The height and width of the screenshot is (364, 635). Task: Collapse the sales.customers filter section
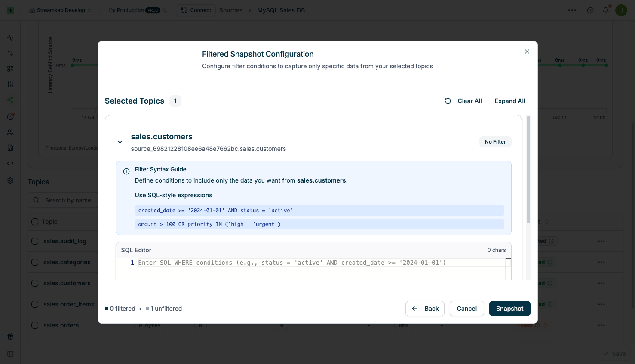(120, 142)
